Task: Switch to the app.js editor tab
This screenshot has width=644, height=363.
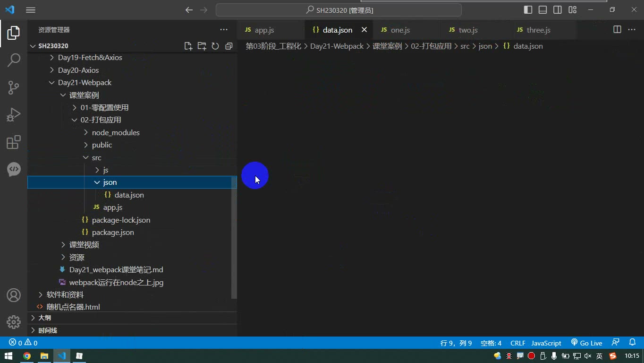Action: (264, 30)
